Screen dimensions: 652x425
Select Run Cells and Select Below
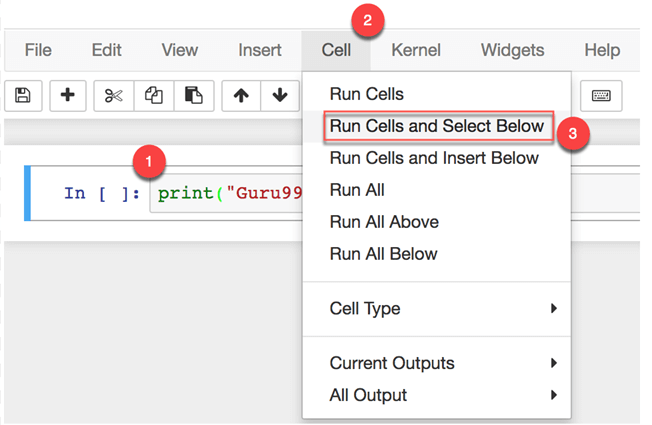click(436, 126)
